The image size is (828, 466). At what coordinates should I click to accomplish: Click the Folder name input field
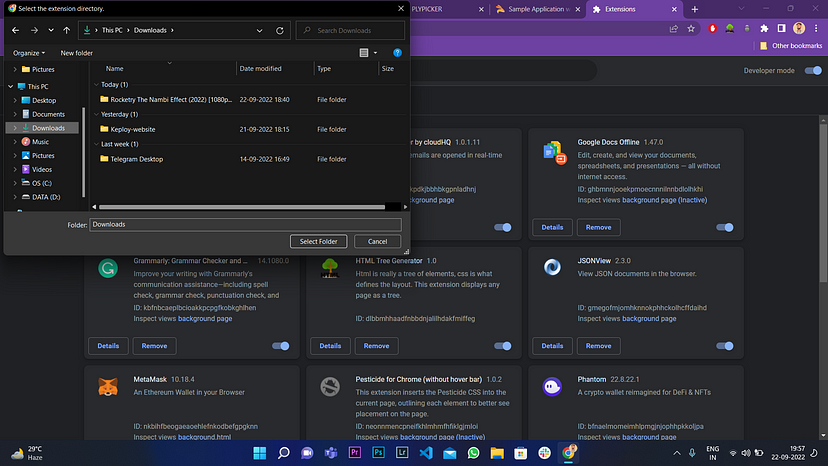(246, 225)
